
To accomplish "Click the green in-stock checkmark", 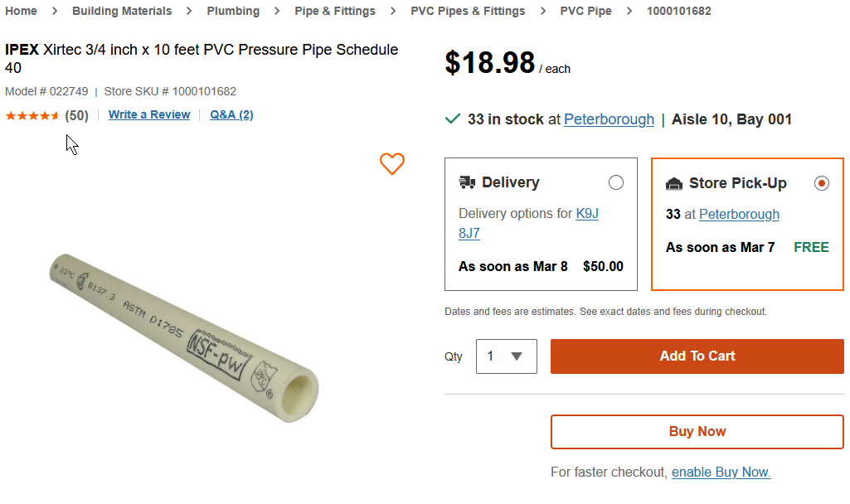I will click(x=453, y=119).
